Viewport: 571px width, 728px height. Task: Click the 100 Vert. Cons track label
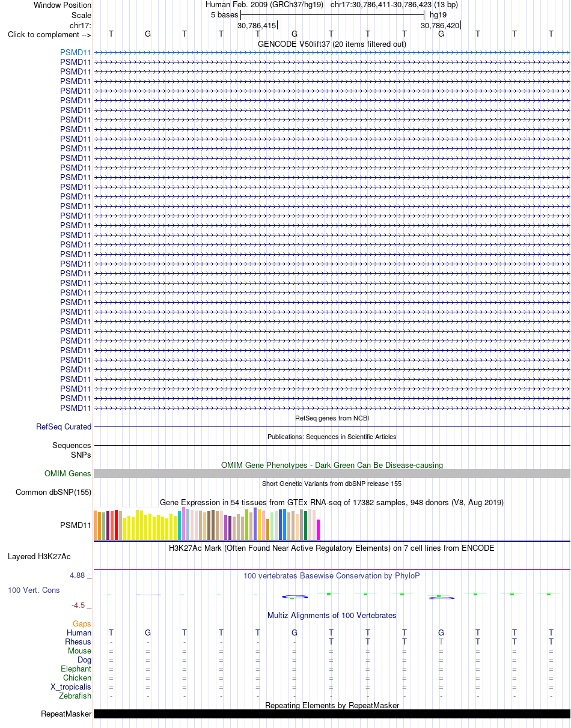34,590
